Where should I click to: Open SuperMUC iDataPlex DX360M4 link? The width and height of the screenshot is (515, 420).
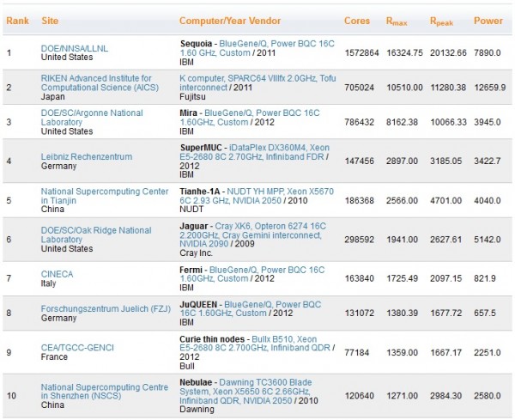[x=255, y=152]
